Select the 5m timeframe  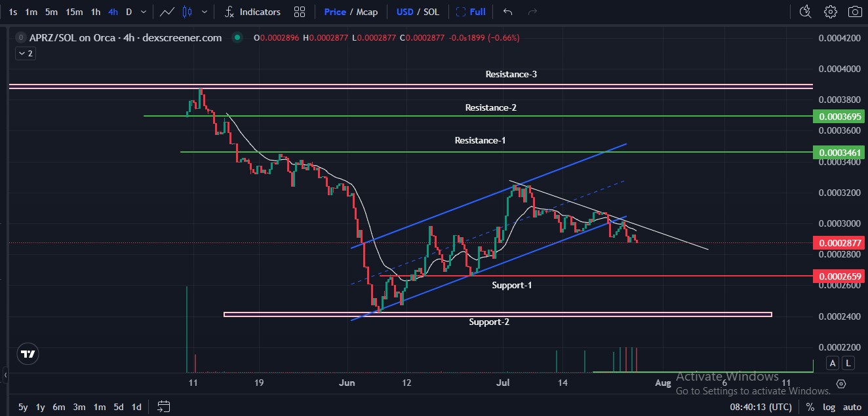tap(52, 12)
